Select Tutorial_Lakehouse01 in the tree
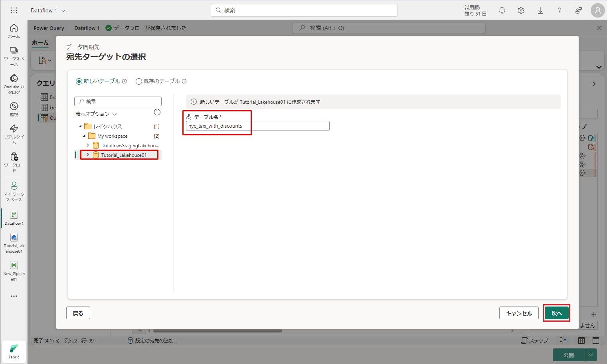607x364 pixels. pyautogui.click(x=124, y=155)
